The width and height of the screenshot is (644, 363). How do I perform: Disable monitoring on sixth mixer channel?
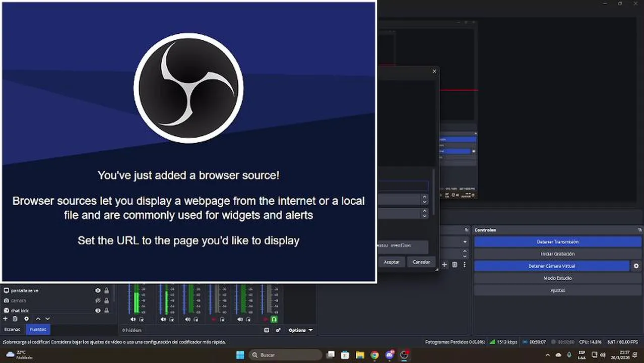tap(274, 320)
